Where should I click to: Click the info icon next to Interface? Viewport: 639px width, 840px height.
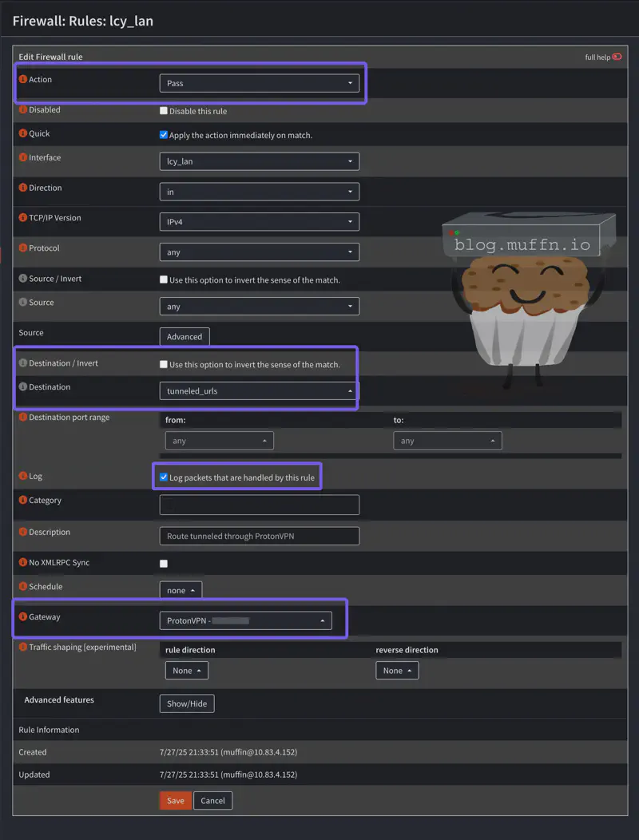23,158
